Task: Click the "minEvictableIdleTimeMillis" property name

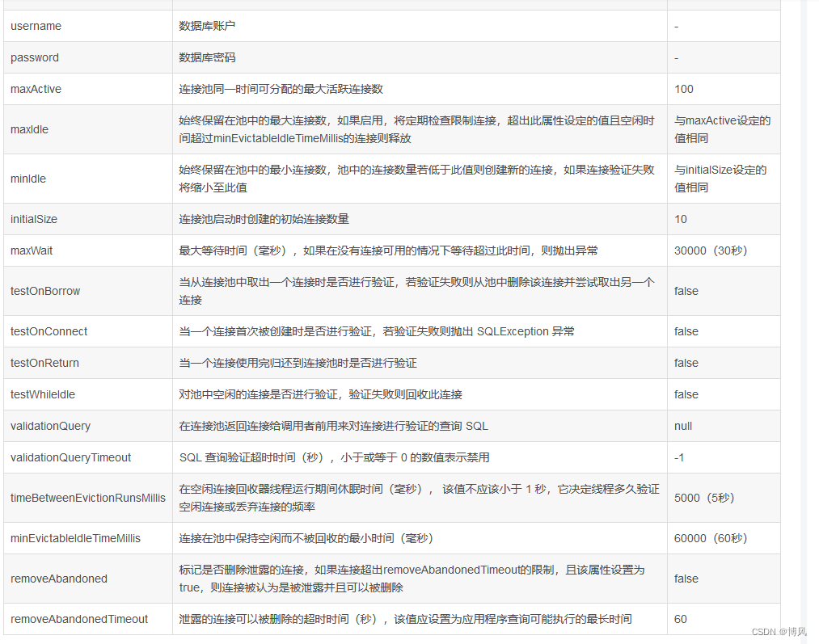Action: (x=76, y=538)
